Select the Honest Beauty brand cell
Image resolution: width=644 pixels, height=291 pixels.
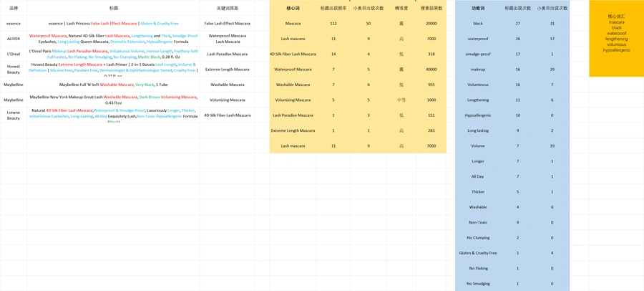14,69
